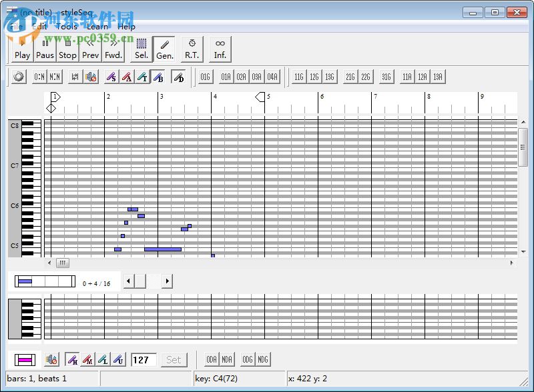534x392 pixels.
Task: Select the A pen tool
Action: [x=127, y=77]
